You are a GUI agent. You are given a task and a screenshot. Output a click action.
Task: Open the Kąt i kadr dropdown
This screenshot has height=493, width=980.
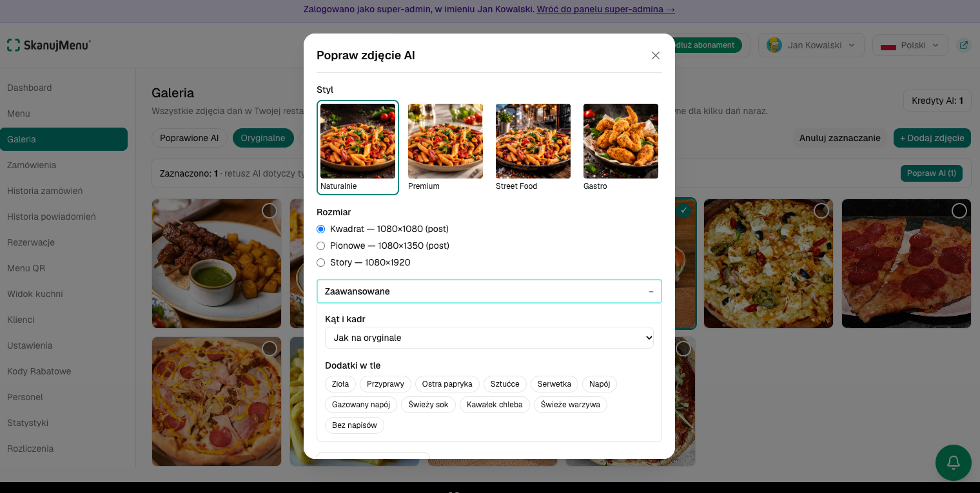tap(489, 338)
